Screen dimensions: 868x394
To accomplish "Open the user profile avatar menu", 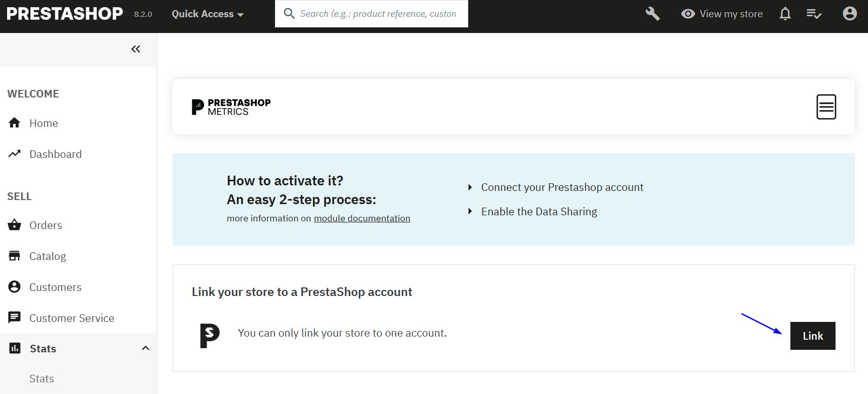I will (x=850, y=14).
